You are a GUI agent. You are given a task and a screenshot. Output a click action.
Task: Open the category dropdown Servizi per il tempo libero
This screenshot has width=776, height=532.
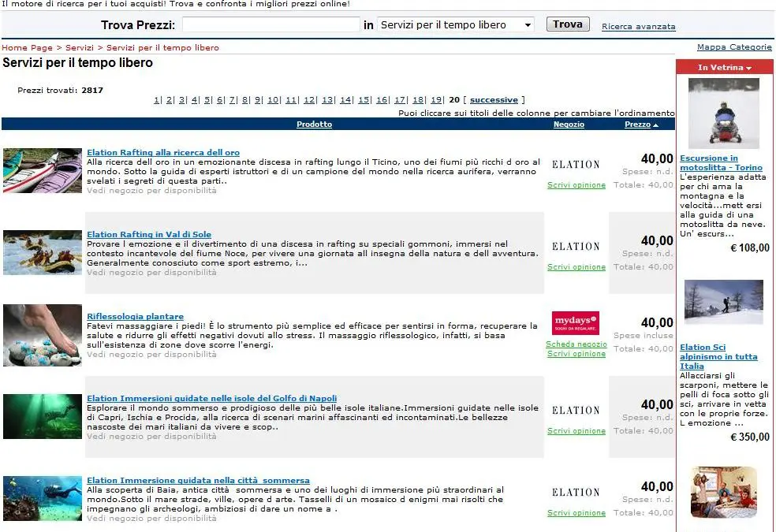456,24
